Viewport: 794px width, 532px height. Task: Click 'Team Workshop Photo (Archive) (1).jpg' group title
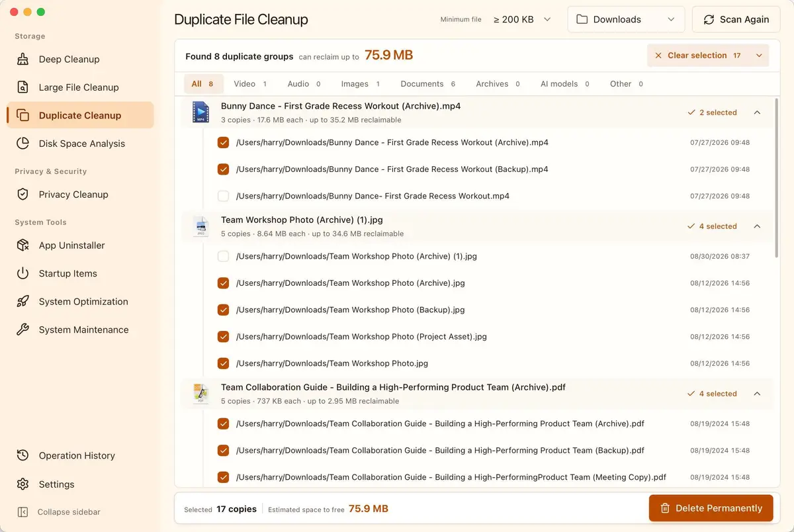tap(302, 220)
